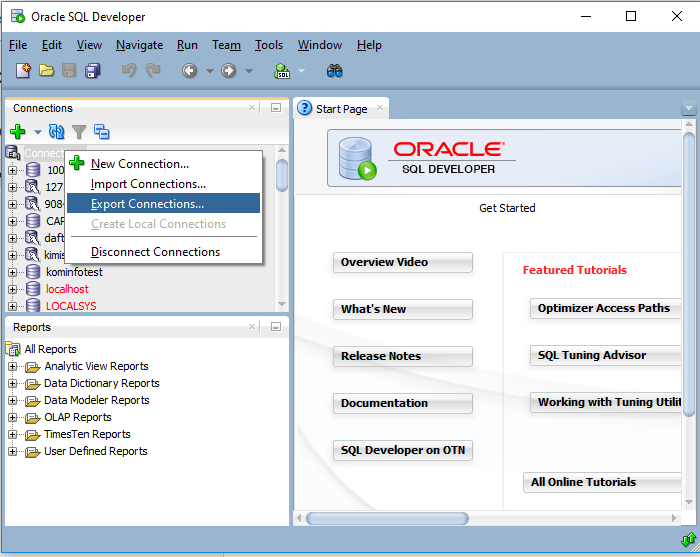Click the Refresh connections icon
This screenshot has height=557, width=700.
pyautogui.click(x=57, y=132)
